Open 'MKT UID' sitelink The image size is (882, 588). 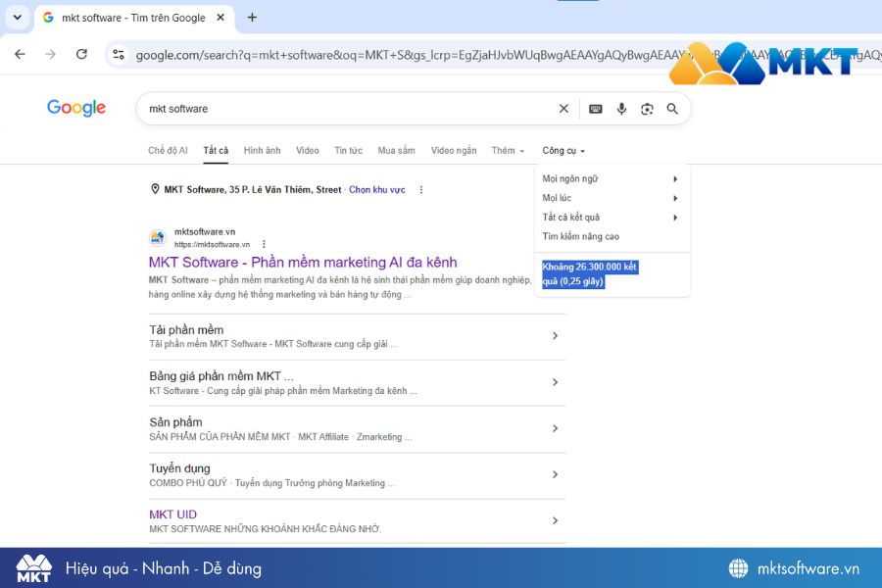point(172,514)
